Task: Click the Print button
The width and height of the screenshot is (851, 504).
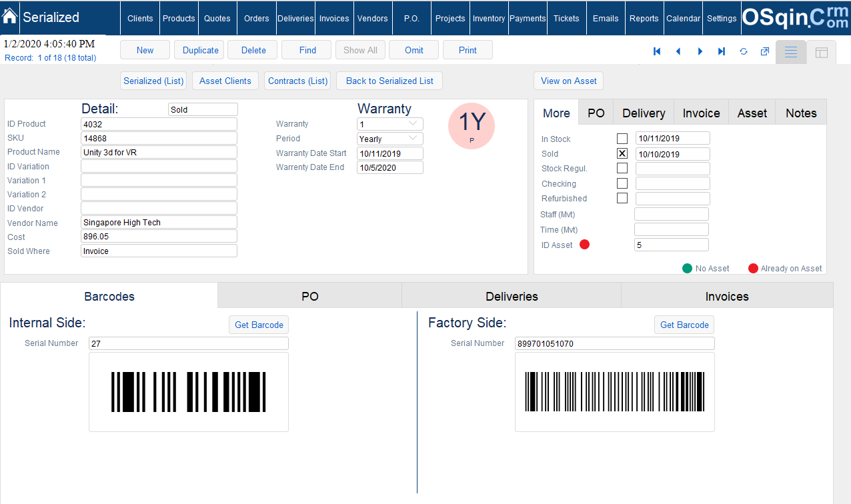Action: [x=468, y=50]
